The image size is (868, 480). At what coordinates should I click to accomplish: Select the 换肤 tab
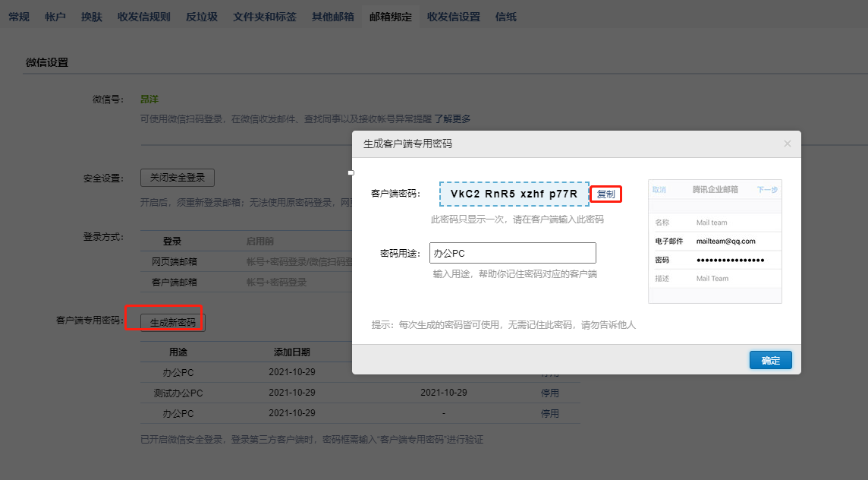point(90,16)
